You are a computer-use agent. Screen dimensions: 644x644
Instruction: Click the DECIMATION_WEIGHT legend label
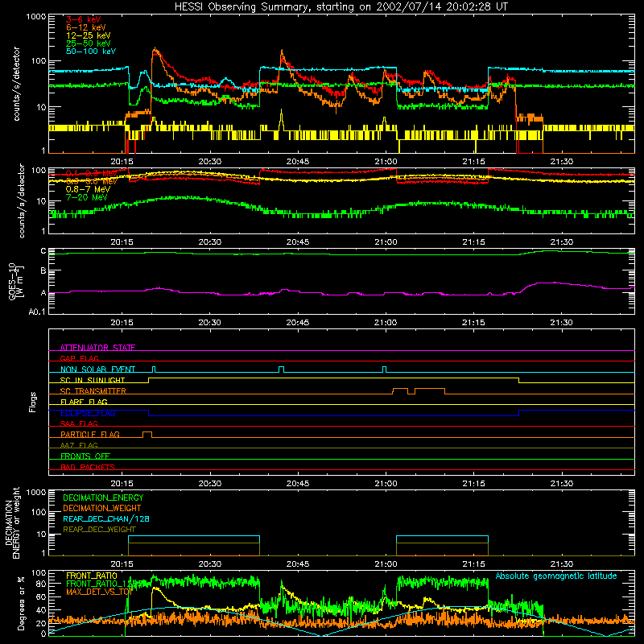point(102,508)
